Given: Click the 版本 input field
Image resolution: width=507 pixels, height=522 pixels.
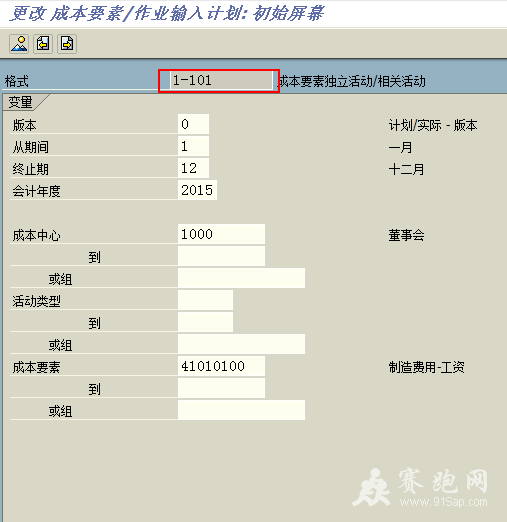Looking at the screenshot, I should tap(193, 124).
